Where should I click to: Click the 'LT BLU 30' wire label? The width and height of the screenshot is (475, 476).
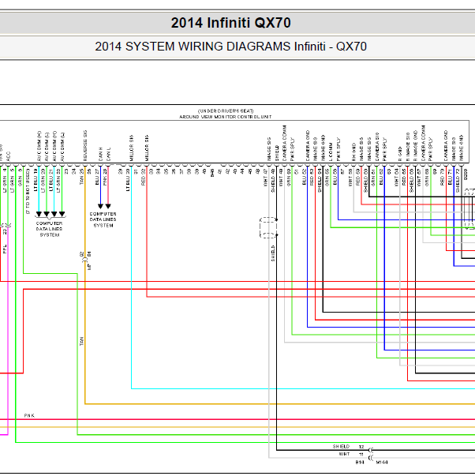(128, 180)
